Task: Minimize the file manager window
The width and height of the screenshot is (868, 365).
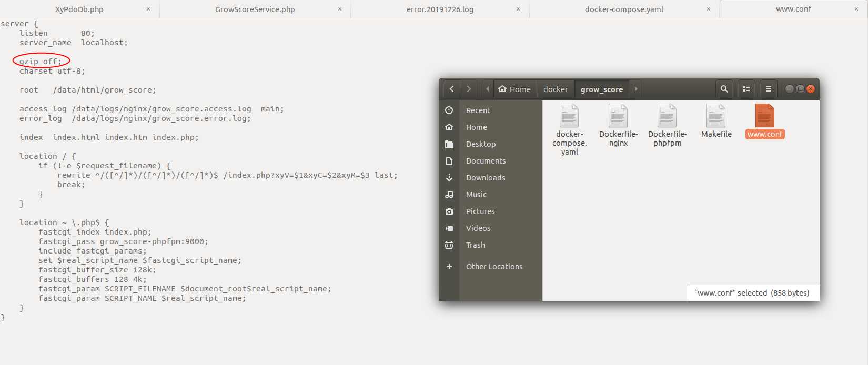Action: click(x=789, y=89)
